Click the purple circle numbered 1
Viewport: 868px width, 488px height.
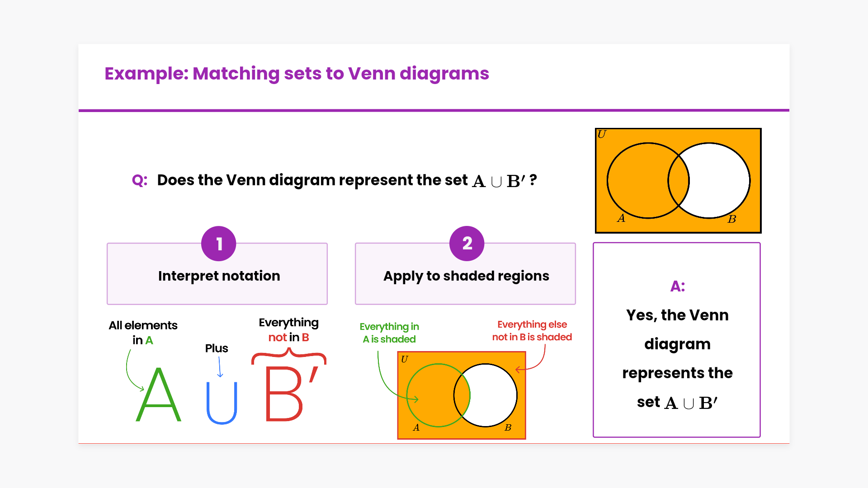pyautogui.click(x=219, y=244)
